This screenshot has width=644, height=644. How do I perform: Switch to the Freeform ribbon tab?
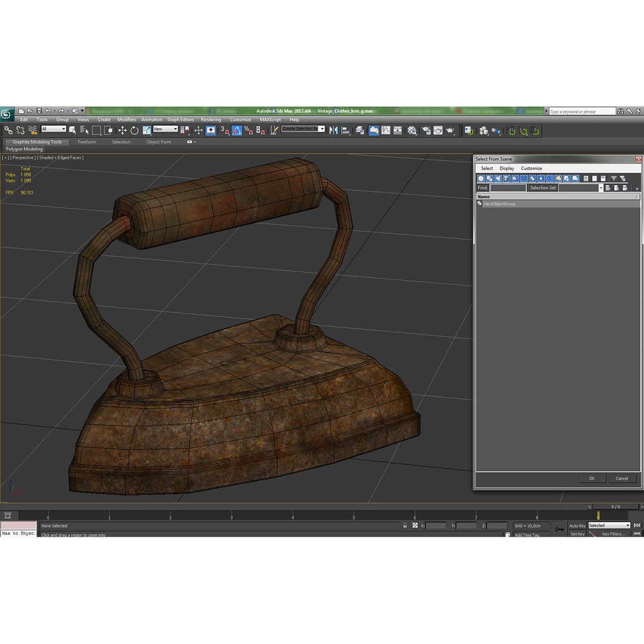coord(86,142)
